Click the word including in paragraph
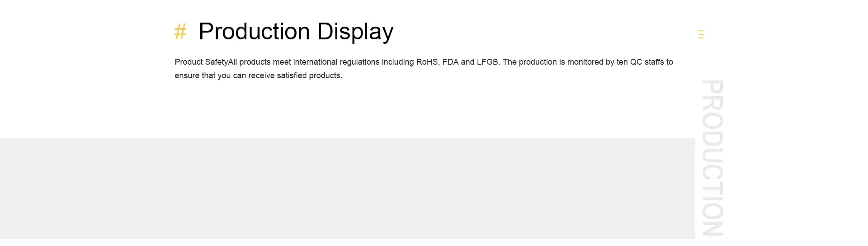Viewport: 868px width, 246px height. (398, 62)
